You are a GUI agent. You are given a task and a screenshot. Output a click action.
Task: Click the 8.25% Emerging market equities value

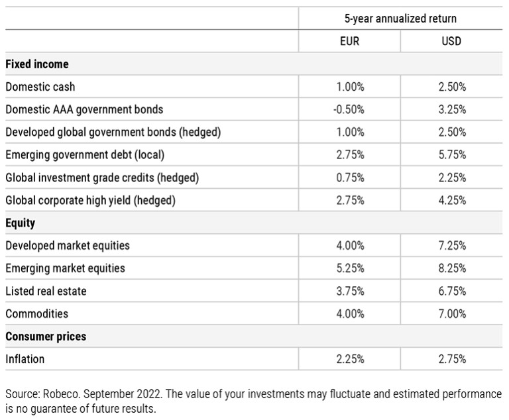tap(451, 268)
